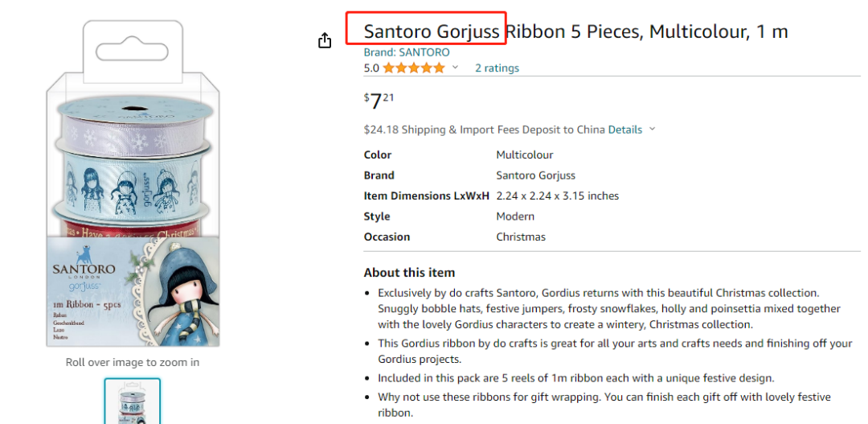Click the orange five-star rating icons
Image resolution: width=868 pixels, height=424 pixels.
coord(413,68)
